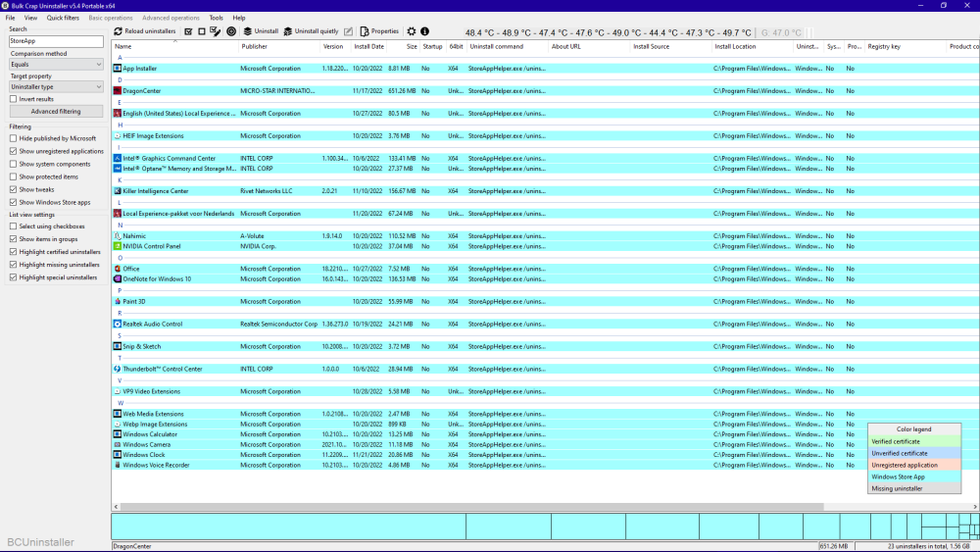Expand the Target property dropdown

click(x=56, y=86)
